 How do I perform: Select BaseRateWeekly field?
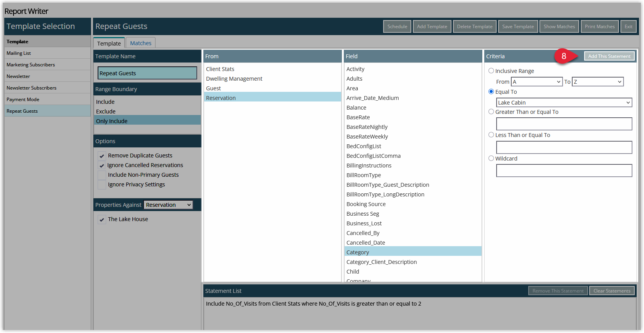pyautogui.click(x=413, y=137)
